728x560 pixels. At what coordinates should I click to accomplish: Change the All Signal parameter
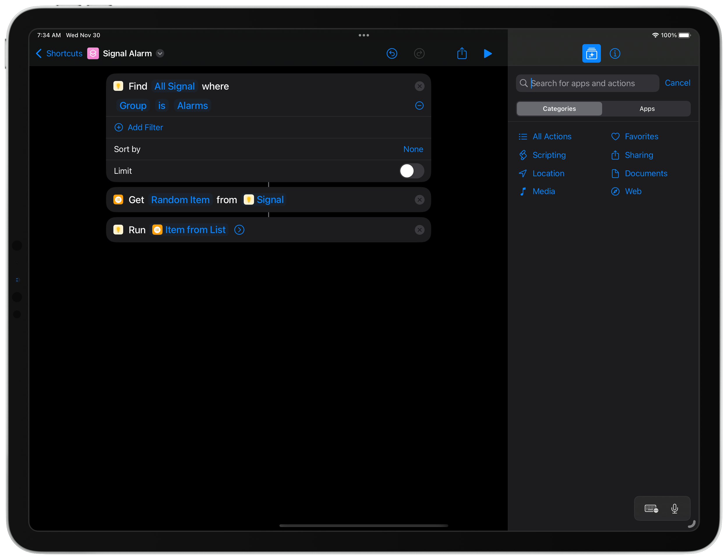pyautogui.click(x=174, y=86)
